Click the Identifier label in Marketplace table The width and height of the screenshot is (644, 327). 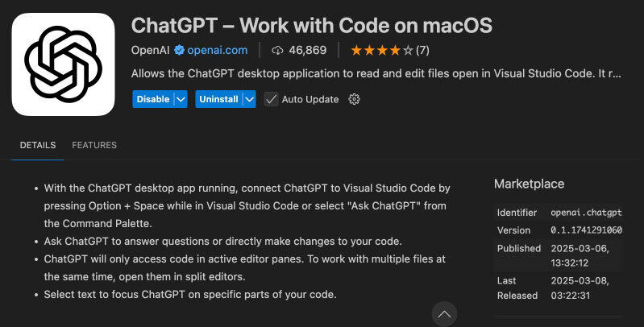click(x=517, y=213)
